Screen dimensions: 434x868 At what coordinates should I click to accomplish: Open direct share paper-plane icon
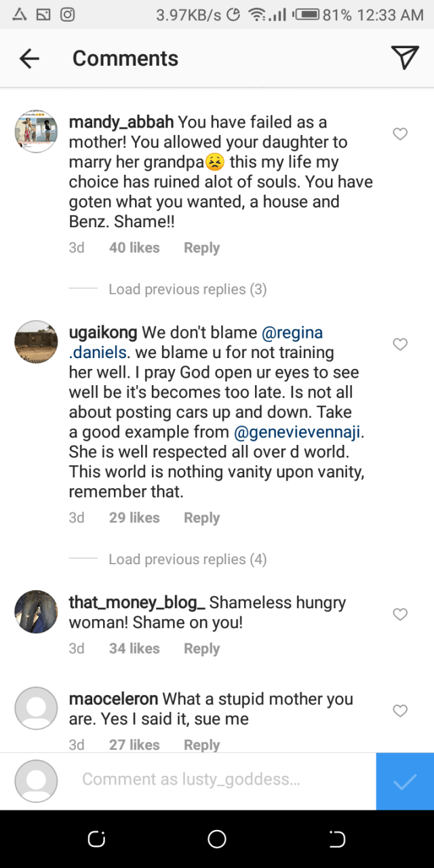point(405,58)
